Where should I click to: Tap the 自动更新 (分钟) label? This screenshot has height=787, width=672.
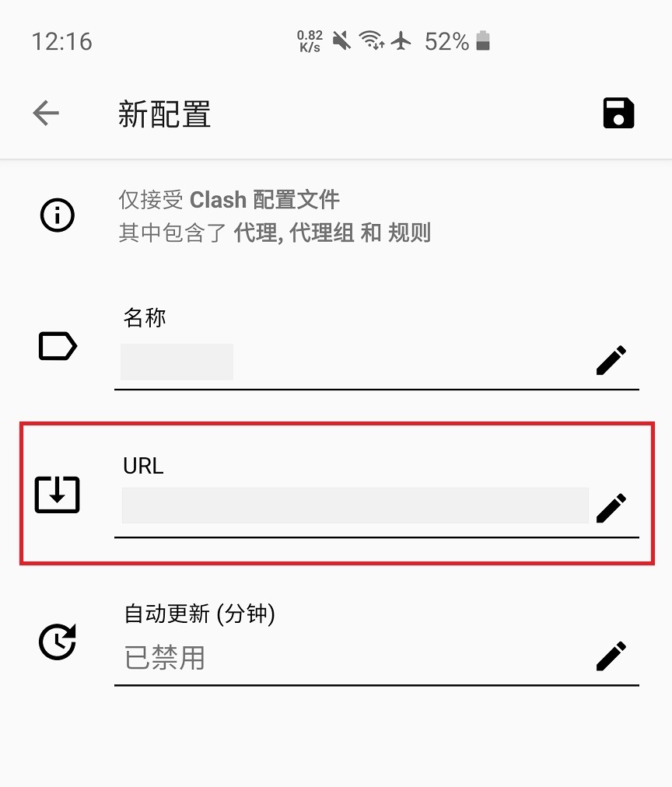200,614
